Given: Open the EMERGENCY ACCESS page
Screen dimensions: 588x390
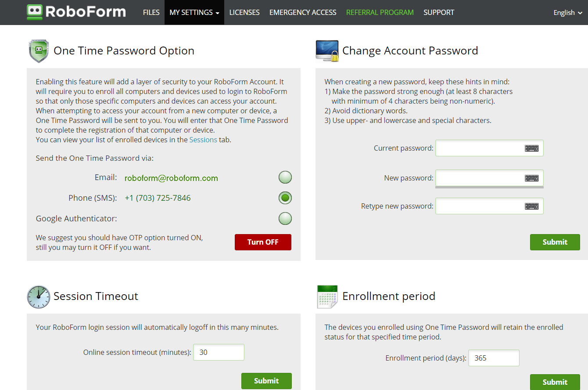Looking at the screenshot, I should click(x=303, y=12).
